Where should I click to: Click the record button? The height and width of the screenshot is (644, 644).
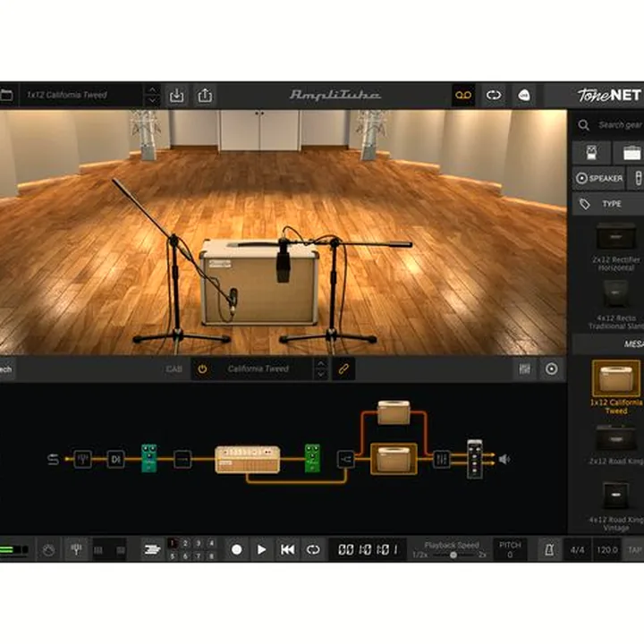point(236,549)
